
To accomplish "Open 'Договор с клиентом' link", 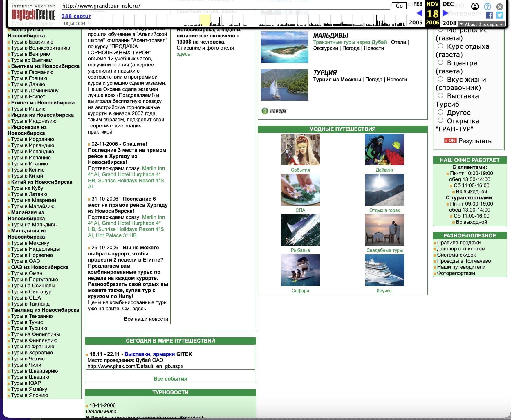I will click(461, 249).
